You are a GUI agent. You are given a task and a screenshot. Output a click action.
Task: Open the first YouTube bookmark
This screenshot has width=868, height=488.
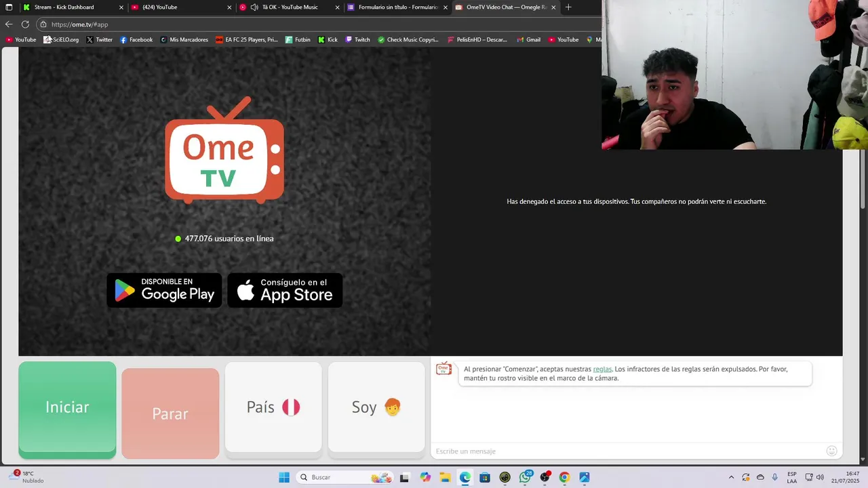[x=21, y=39]
